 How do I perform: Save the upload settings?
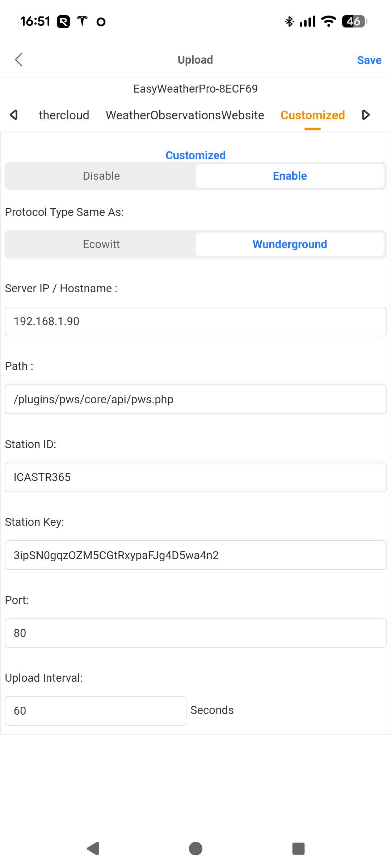coord(369,60)
